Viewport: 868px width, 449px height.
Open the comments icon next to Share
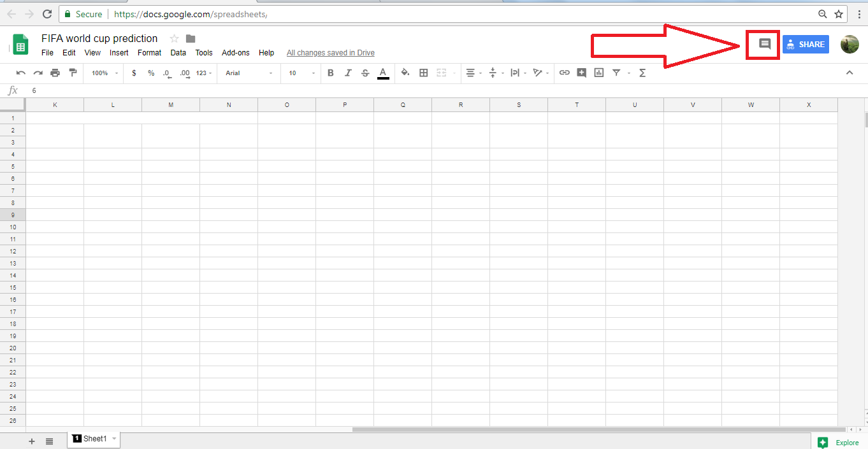pos(764,44)
